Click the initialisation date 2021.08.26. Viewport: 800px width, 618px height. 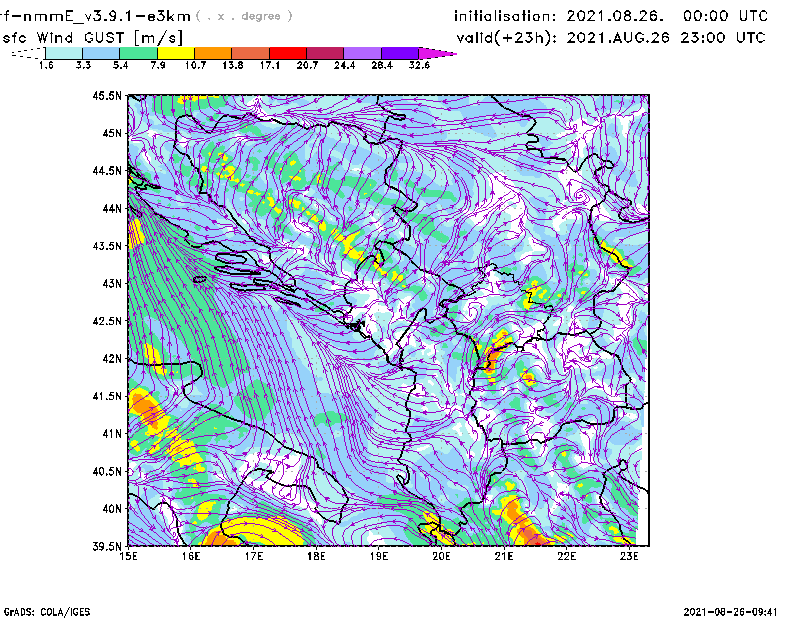point(615,16)
